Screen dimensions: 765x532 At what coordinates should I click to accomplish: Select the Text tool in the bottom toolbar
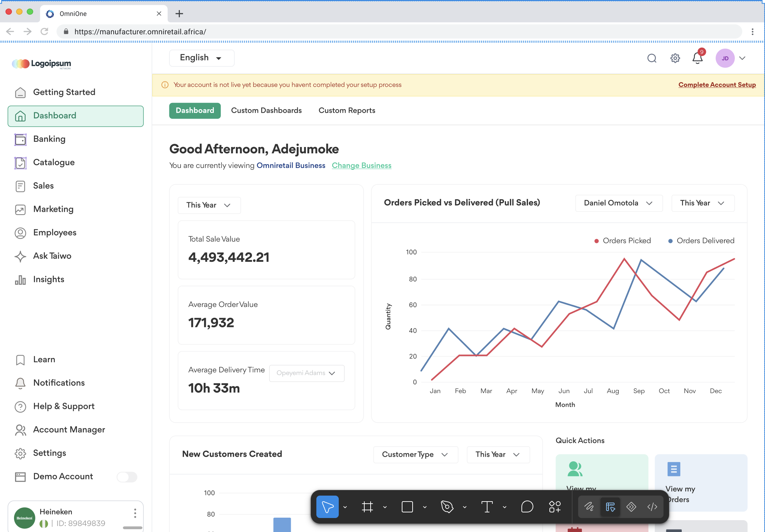(x=487, y=507)
